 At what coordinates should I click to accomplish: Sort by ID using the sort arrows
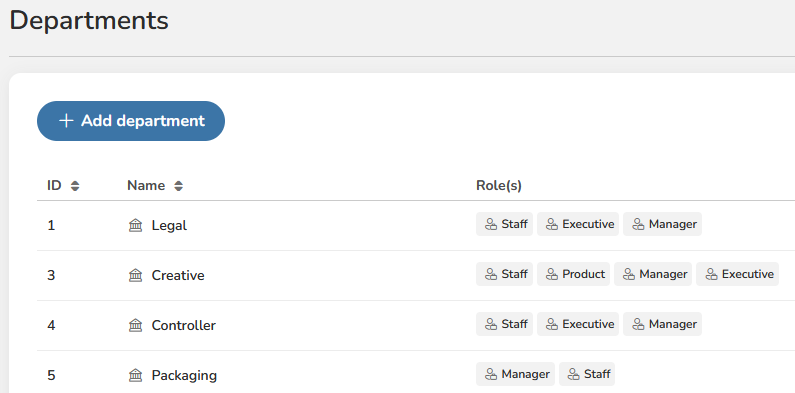[x=75, y=186]
